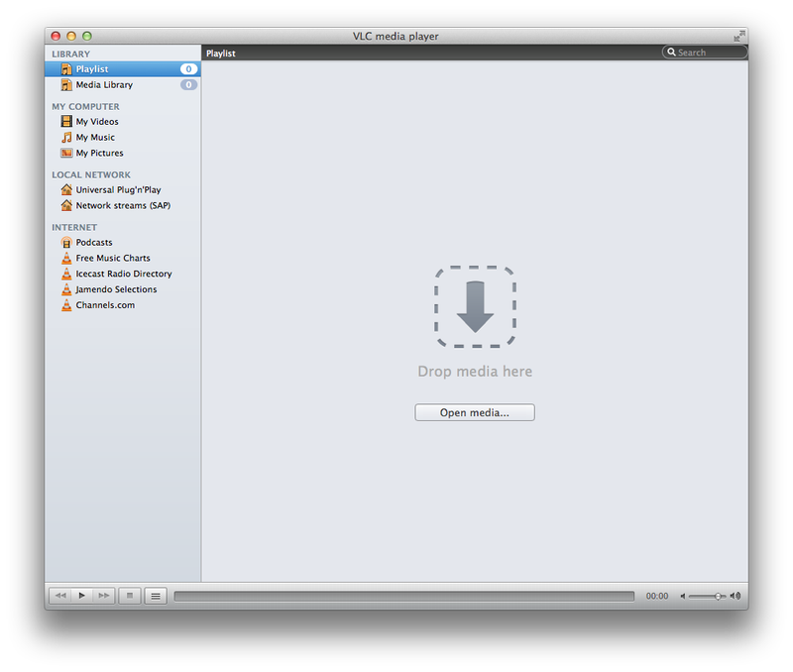This screenshot has width=793, height=672.
Task: Select Universal Plug'n'Play source
Action: click(122, 189)
